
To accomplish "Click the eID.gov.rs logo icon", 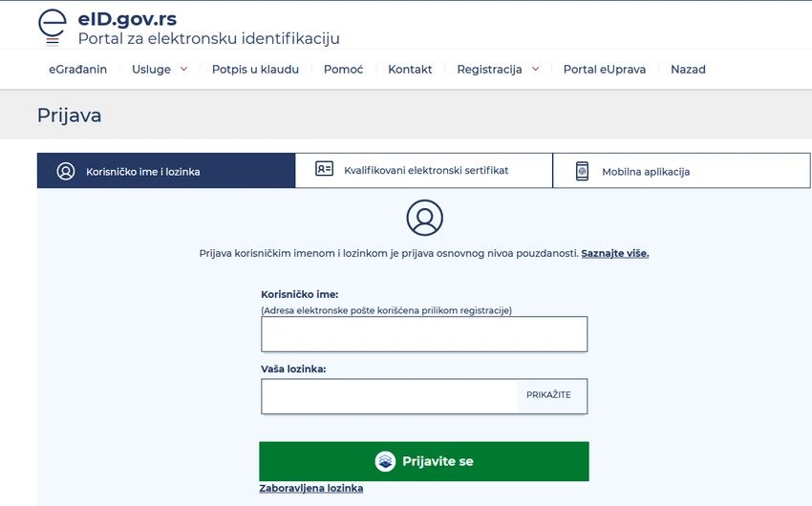I will [x=53, y=28].
